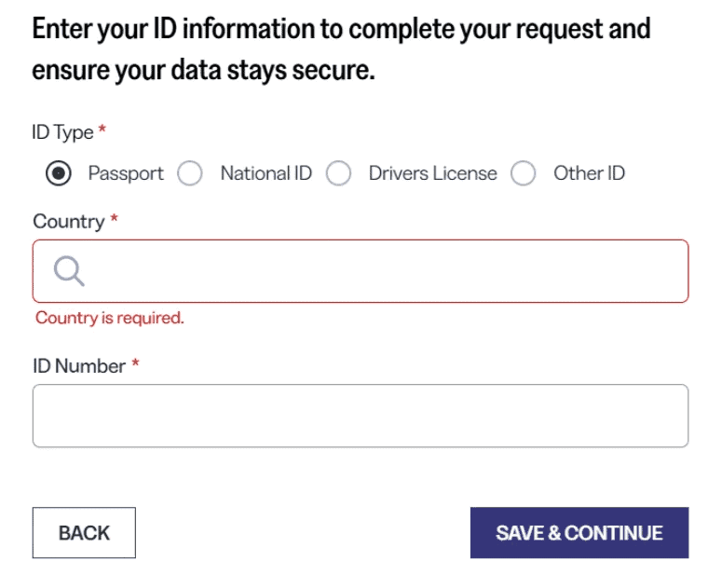Submit using SAVE & CONTINUE button
The image size is (708, 588).
(x=579, y=532)
